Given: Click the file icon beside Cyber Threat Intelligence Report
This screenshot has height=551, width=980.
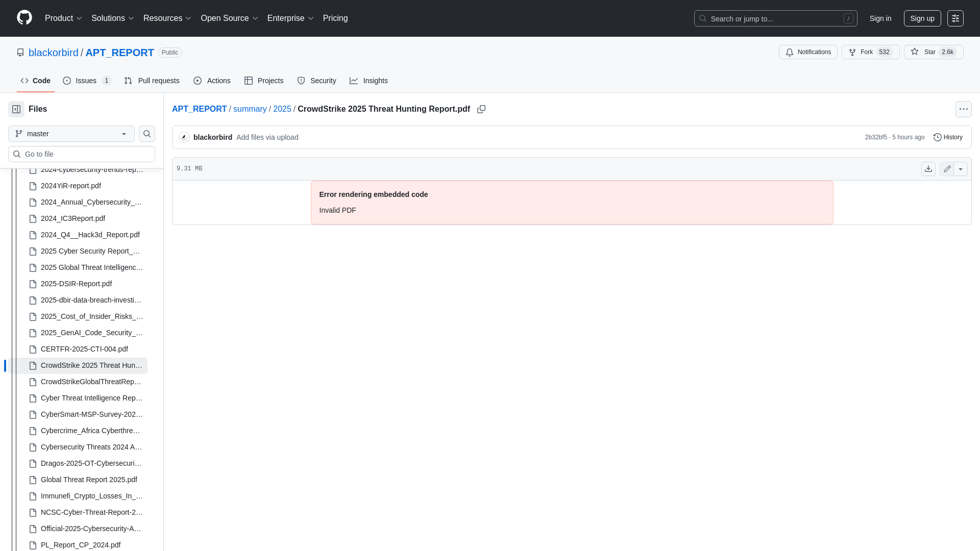Looking at the screenshot, I should click(33, 398).
